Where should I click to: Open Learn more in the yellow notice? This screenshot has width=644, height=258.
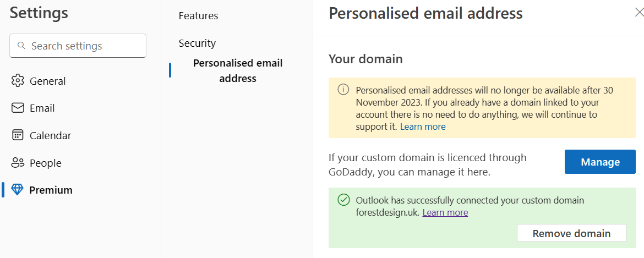pyautogui.click(x=423, y=127)
